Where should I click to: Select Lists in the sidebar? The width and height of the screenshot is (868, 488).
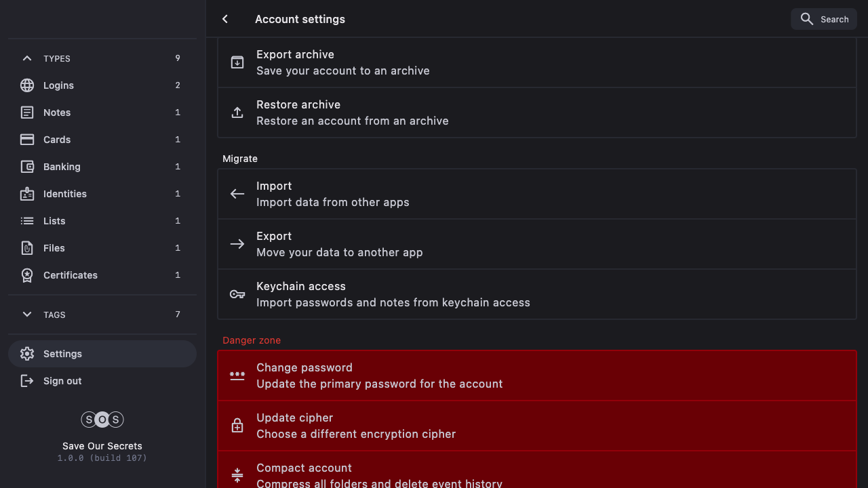[x=54, y=221]
